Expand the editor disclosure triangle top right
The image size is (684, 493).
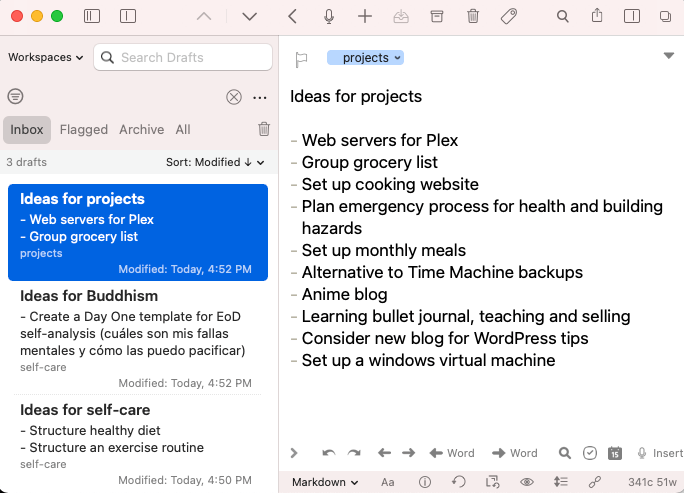click(x=669, y=55)
